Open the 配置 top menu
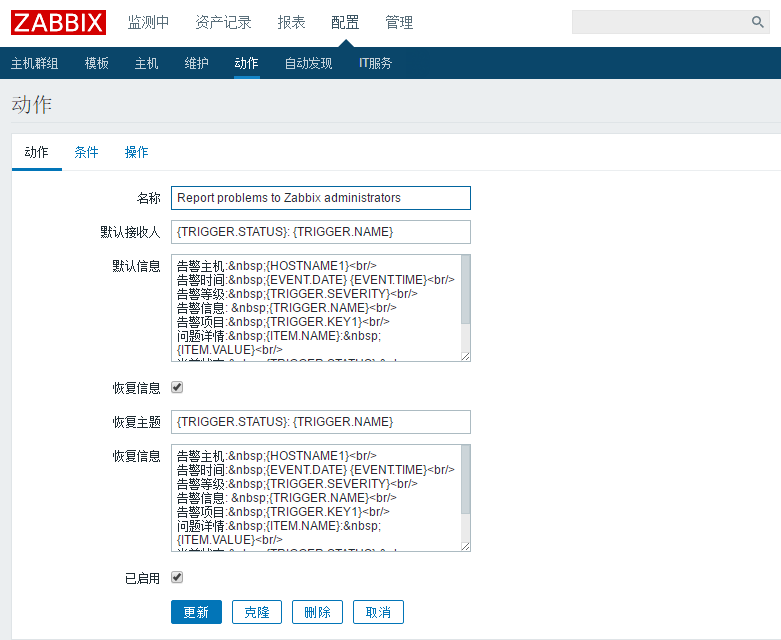This screenshot has height=640, width=781. point(345,22)
